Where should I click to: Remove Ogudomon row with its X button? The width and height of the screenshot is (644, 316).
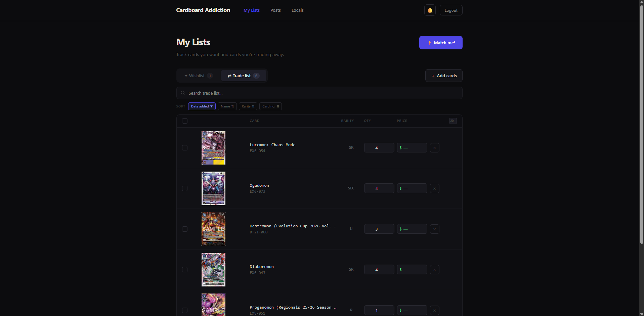[x=434, y=188]
